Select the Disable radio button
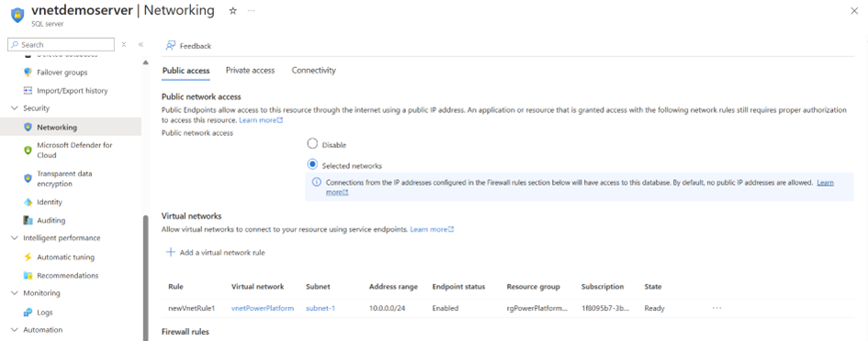Image resolution: width=868 pixels, height=341 pixels. (x=312, y=144)
